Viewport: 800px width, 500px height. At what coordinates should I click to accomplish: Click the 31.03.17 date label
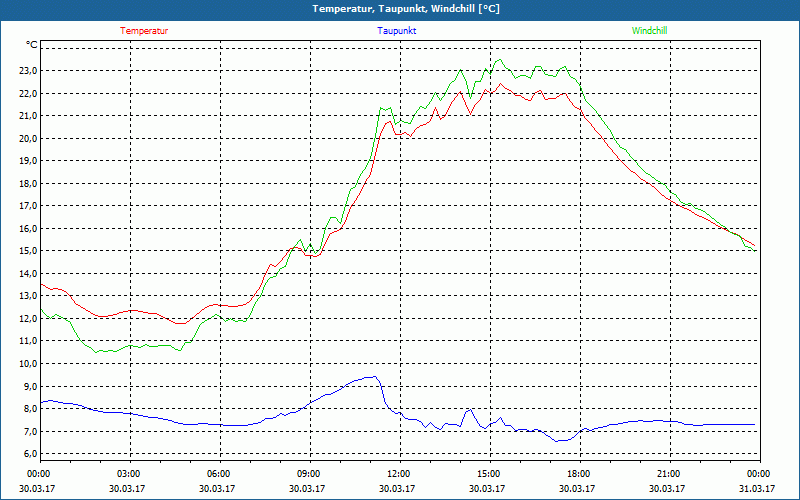(757, 488)
